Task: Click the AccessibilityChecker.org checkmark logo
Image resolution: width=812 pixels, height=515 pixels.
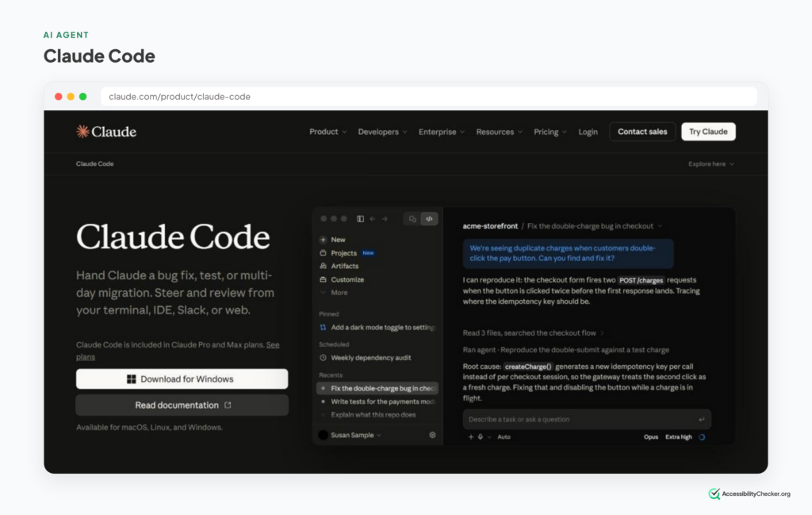Action: point(714,494)
